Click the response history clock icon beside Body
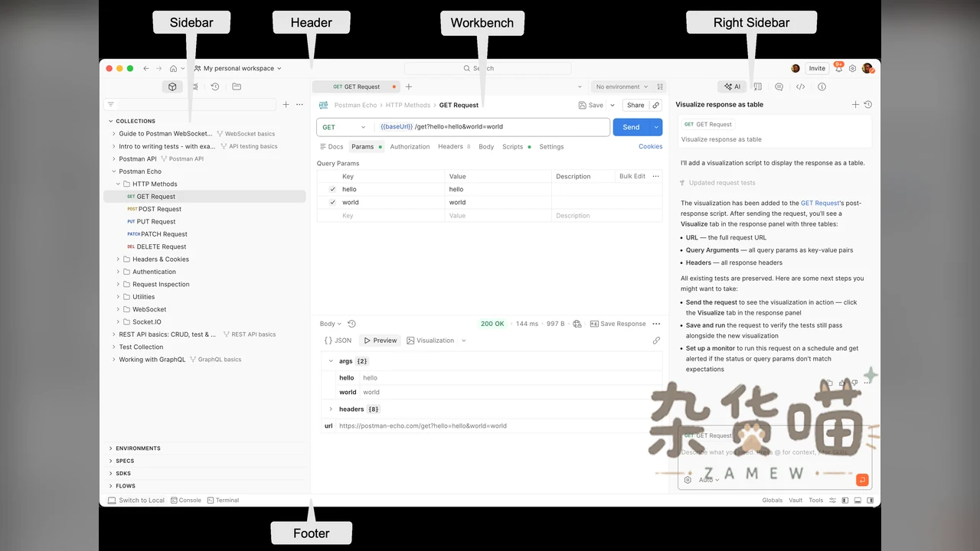The height and width of the screenshot is (551, 980). (x=351, y=324)
